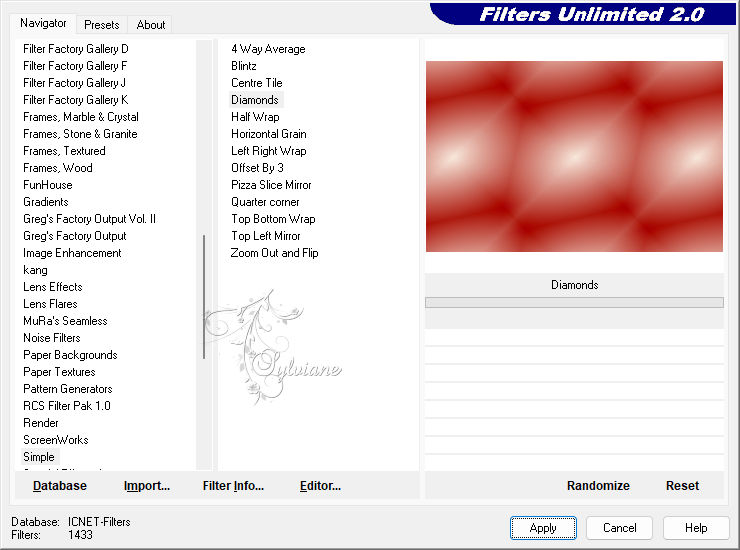Screen dimensions: 740x550
Task: Click the Cancel button
Action: point(619,528)
